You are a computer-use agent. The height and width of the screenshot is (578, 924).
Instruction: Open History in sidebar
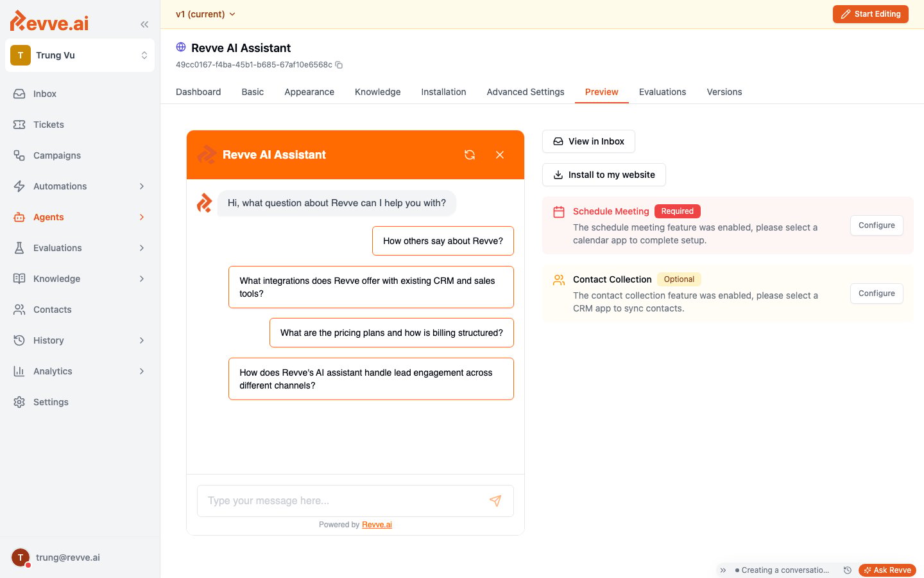pos(80,340)
